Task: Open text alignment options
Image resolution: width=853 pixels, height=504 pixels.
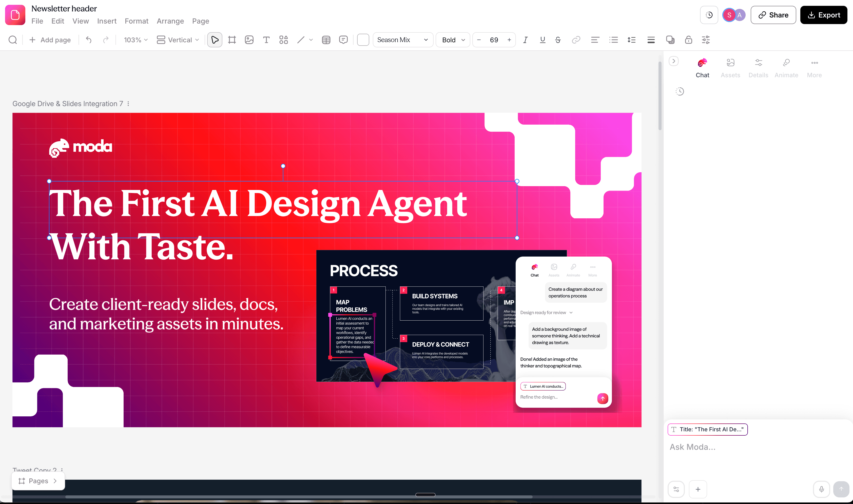Action: coord(595,40)
